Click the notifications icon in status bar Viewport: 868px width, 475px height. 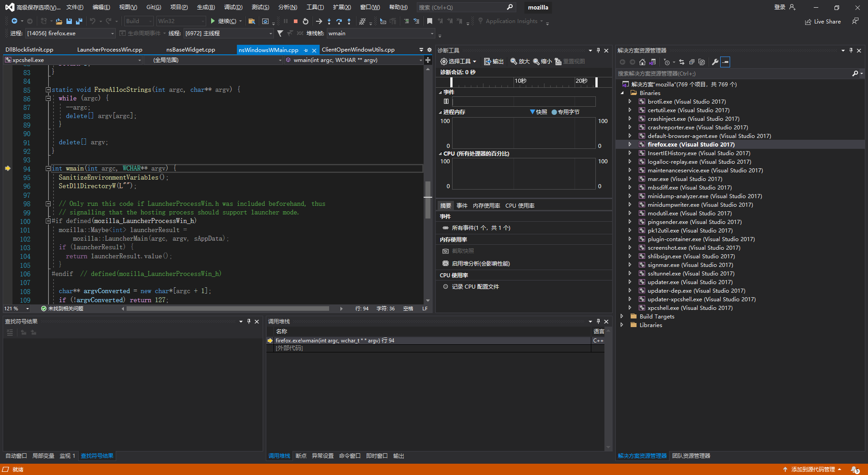coord(855,470)
